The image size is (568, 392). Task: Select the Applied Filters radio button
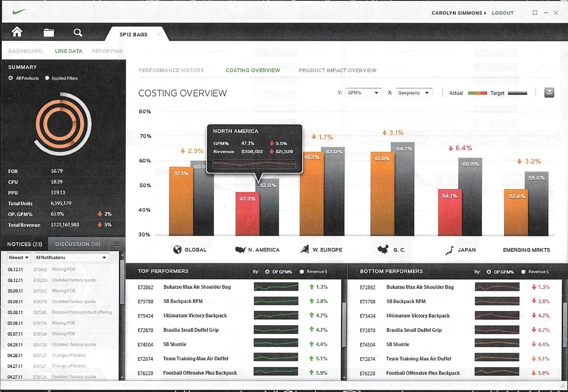click(47, 78)
